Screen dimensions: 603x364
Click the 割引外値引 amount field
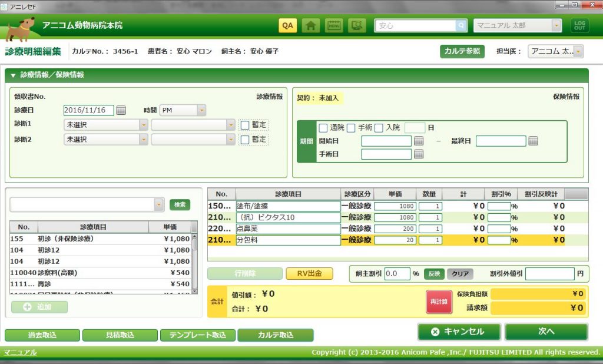point(550,273)
